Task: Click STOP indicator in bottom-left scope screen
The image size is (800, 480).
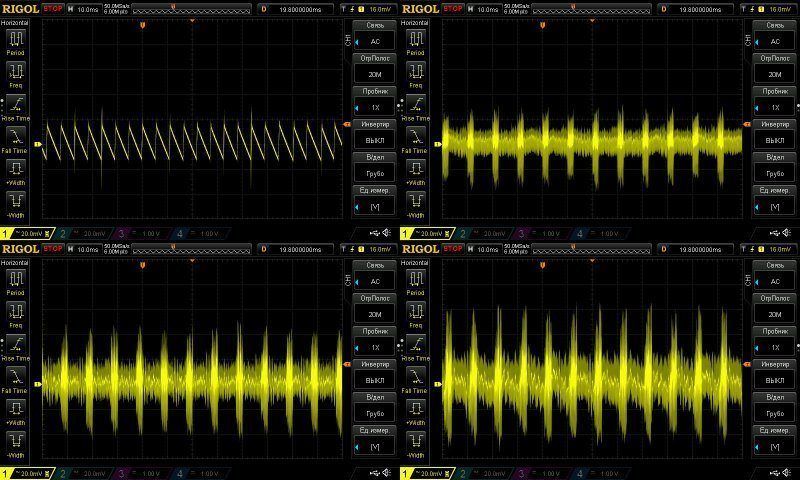Action: tap(53, 249)
